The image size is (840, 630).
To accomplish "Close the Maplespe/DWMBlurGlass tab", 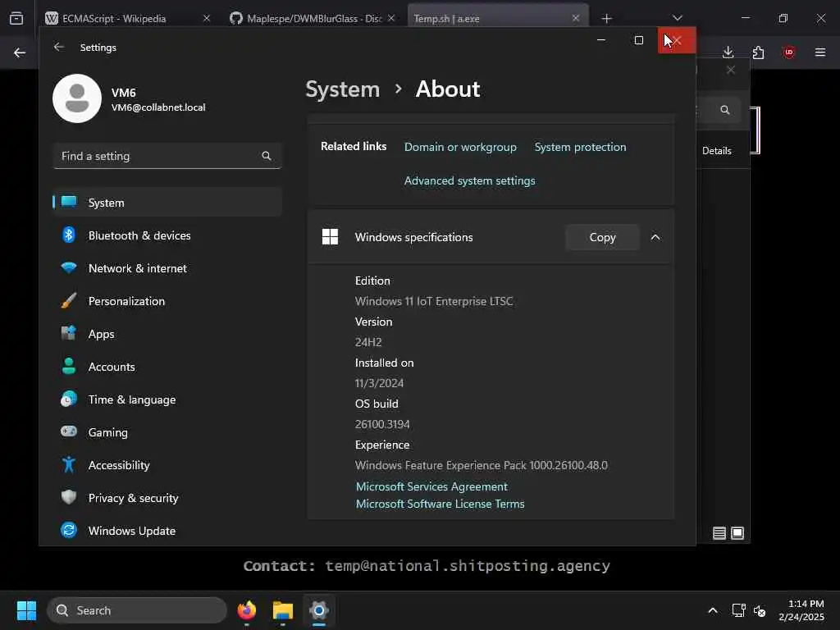I will (x=391, y=18).
